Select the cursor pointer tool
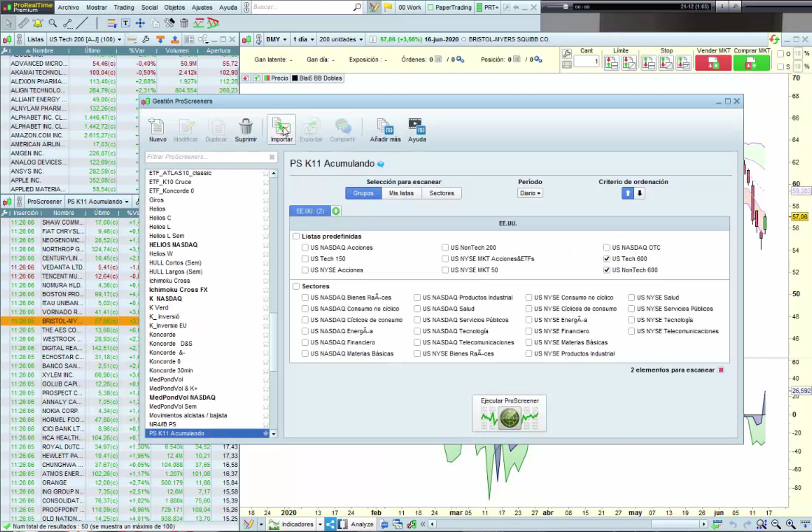812x532 pixels. pos(8,23)
